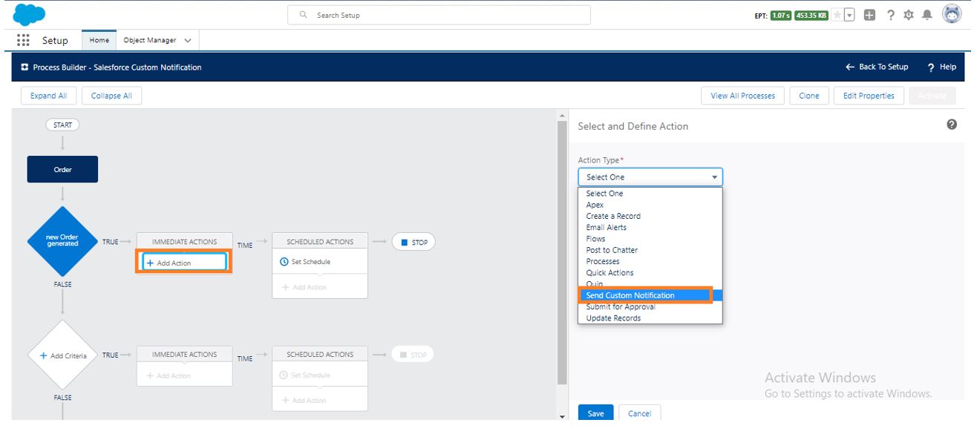
Task: Choose Apex action type
Action: [650, 205]
